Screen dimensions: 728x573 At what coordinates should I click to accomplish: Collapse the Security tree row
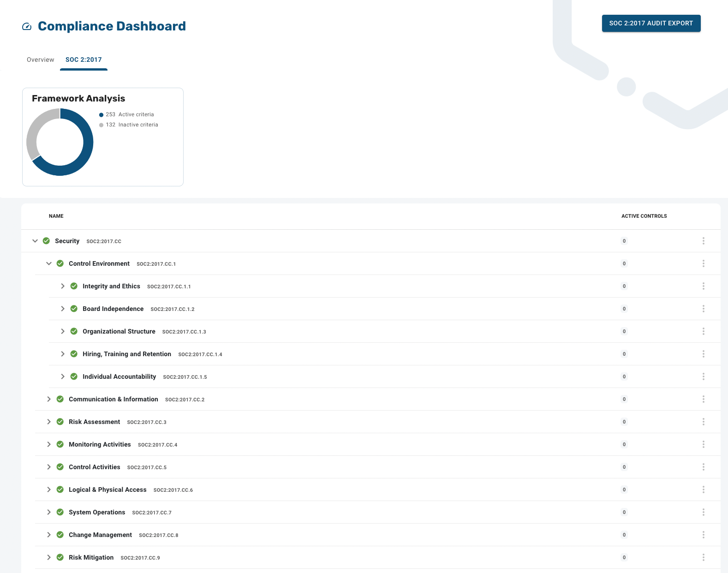click(35, 241)
